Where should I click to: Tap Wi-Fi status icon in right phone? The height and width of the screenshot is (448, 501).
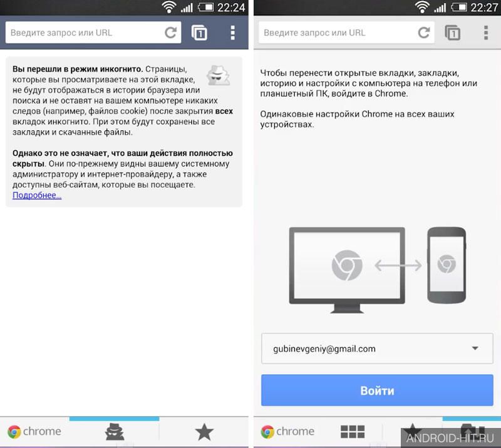[x=422, y=7]
